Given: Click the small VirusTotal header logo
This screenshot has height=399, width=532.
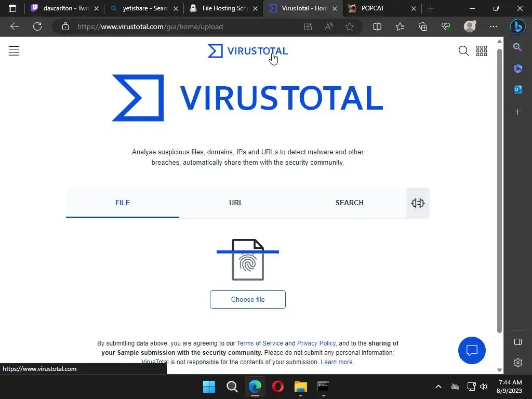Looking at the screenshot, I should [248, 51].
